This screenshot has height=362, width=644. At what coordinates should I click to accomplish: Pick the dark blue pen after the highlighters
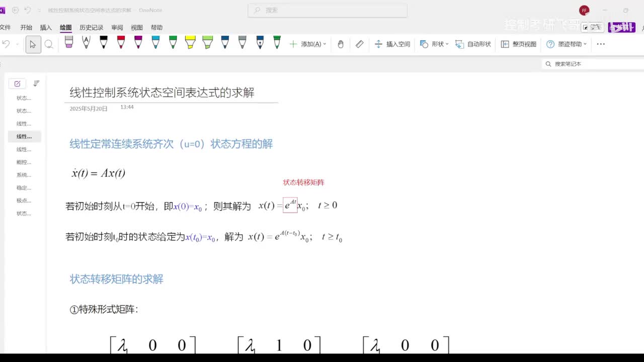225,43
